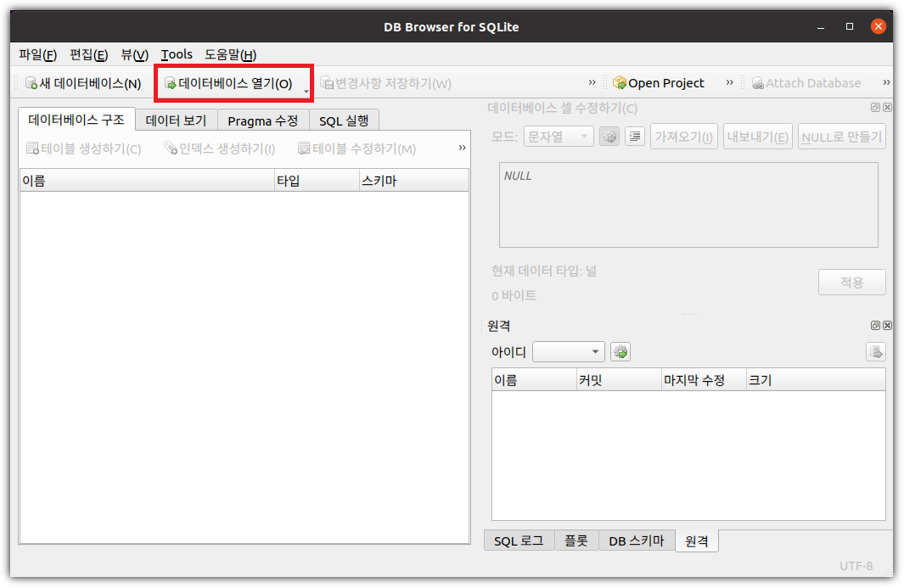
Task: Expand the overflow chevron after Attach Database
Action: pyautogui.click(x=886, y=82)
